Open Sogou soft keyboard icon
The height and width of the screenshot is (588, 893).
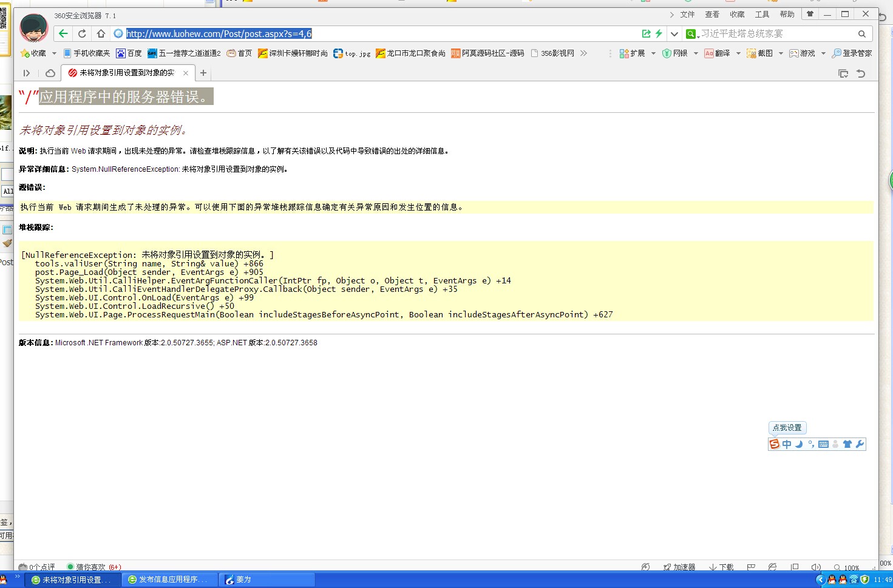point(823,444)
